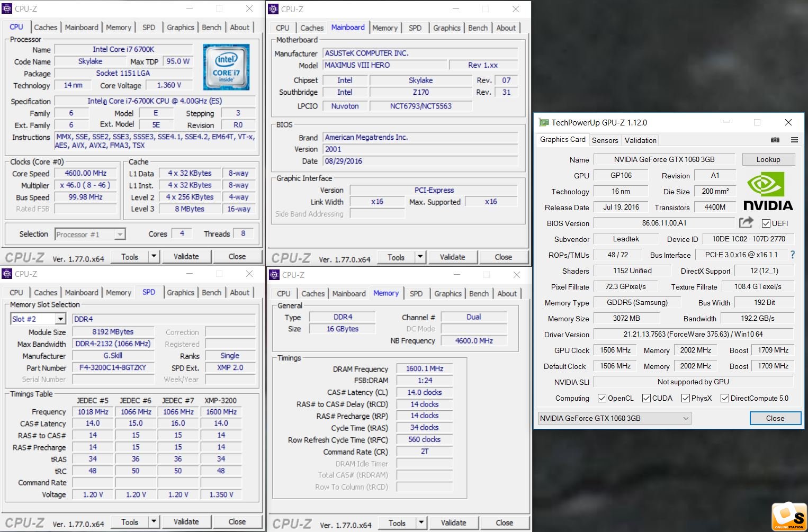Close the GPU-Z window with the X
The width and height of the screenshot is (808, 532).
(788, 122)
